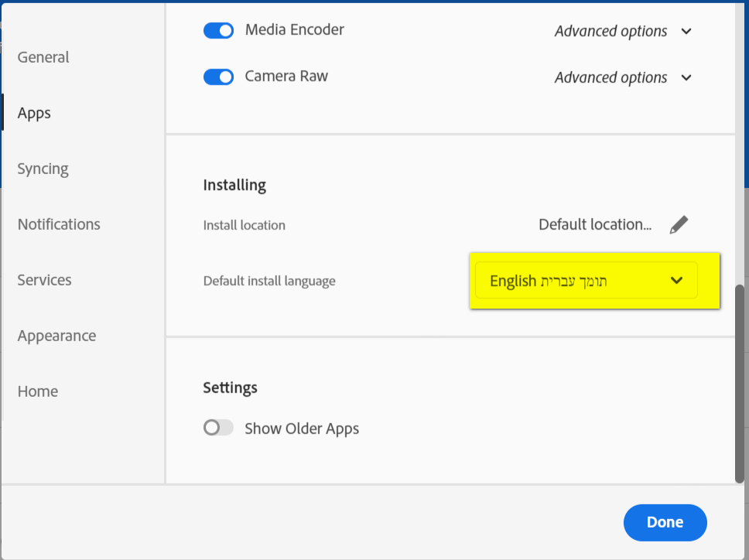Screen dimensions: 749x560
Task: Click the Default install language label
Action: [269, 281]
